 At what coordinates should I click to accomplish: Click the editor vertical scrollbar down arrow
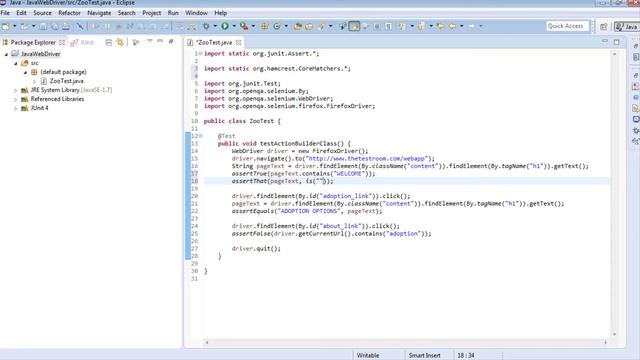(x=614, y=334)
